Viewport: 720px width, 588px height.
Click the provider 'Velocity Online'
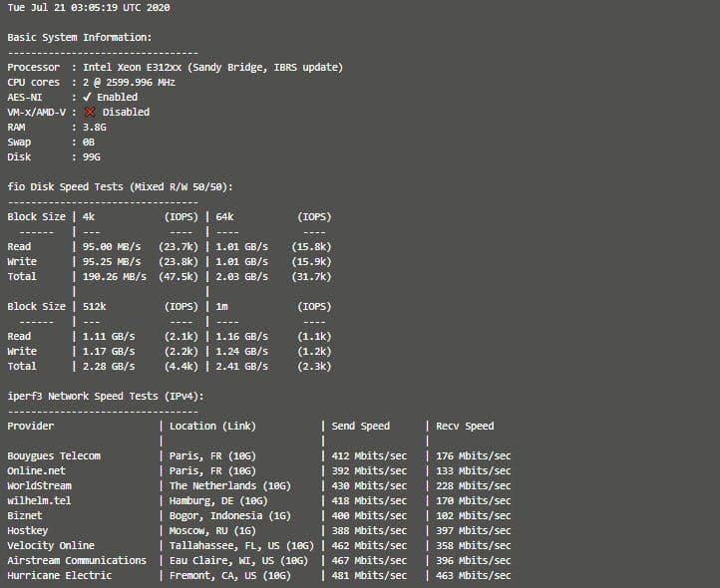click(51, 546)
